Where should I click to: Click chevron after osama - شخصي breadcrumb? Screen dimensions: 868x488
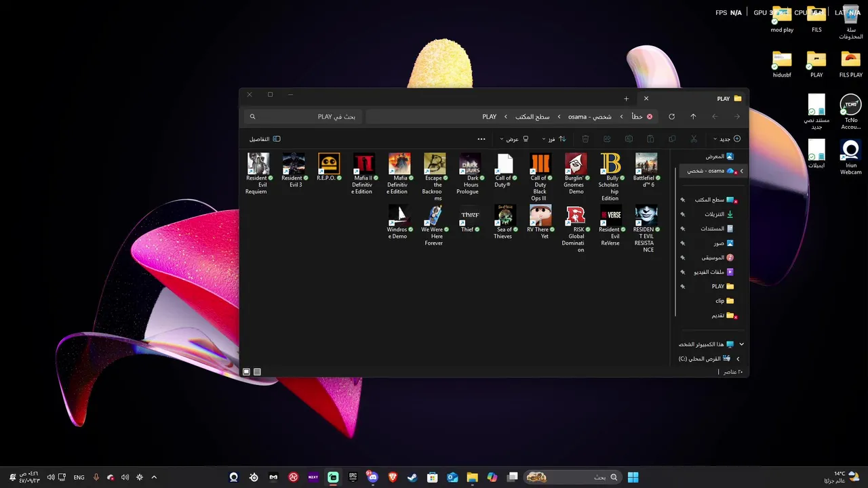(559, 117)
